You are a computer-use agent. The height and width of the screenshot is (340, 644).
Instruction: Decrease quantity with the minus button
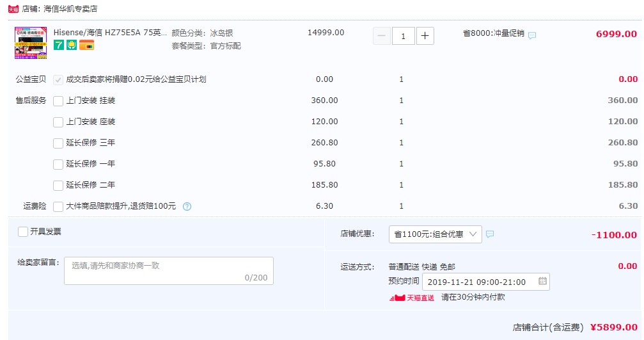pos(382,36)
